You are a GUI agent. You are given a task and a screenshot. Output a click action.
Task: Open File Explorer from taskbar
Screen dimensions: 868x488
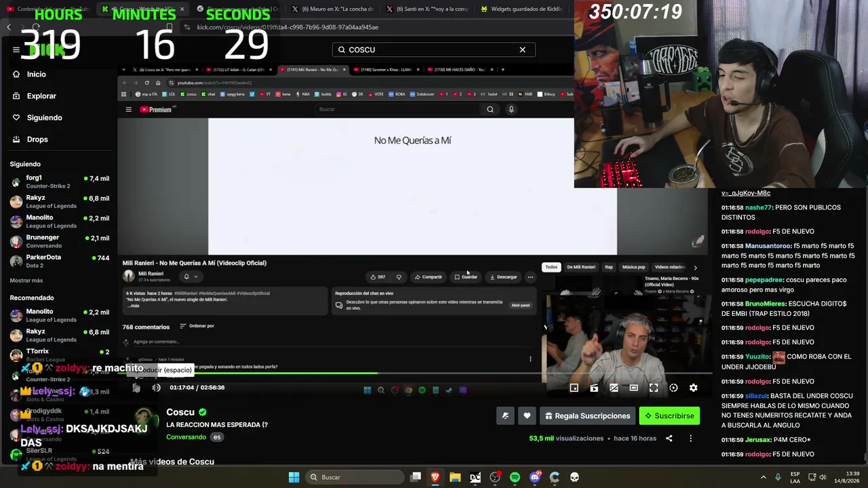(455, 477)
